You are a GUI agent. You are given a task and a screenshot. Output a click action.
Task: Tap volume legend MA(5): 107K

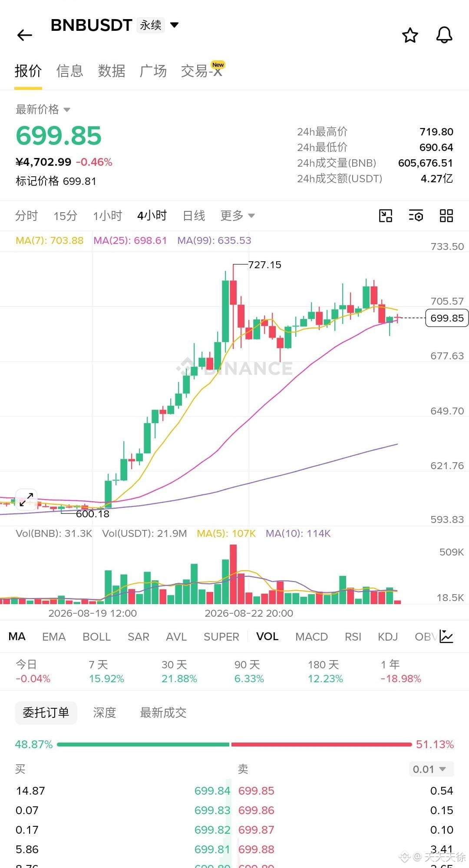point(226,533)
